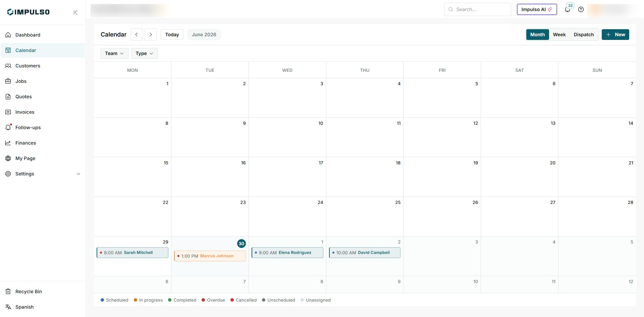Image resolution: width=644 pixels, height=317 pixels.
Task: Click the MON column header
Action: coord(132,70)
